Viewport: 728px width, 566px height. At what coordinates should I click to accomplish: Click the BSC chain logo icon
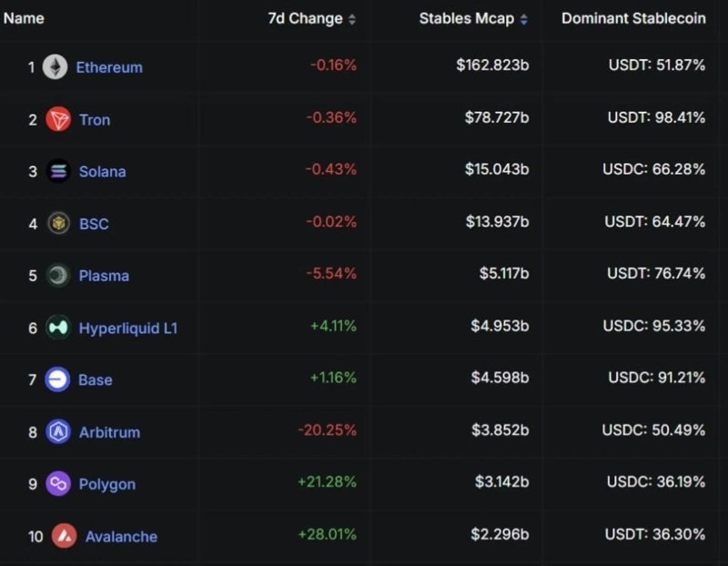(58, 223)
